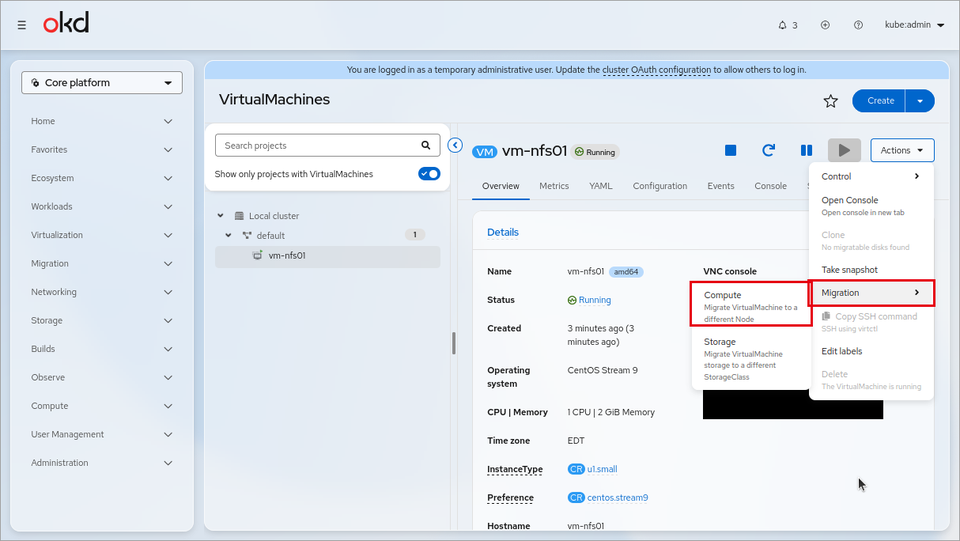
Task: Collapse the projects tree side panel
Action: [x=455, y=145]
